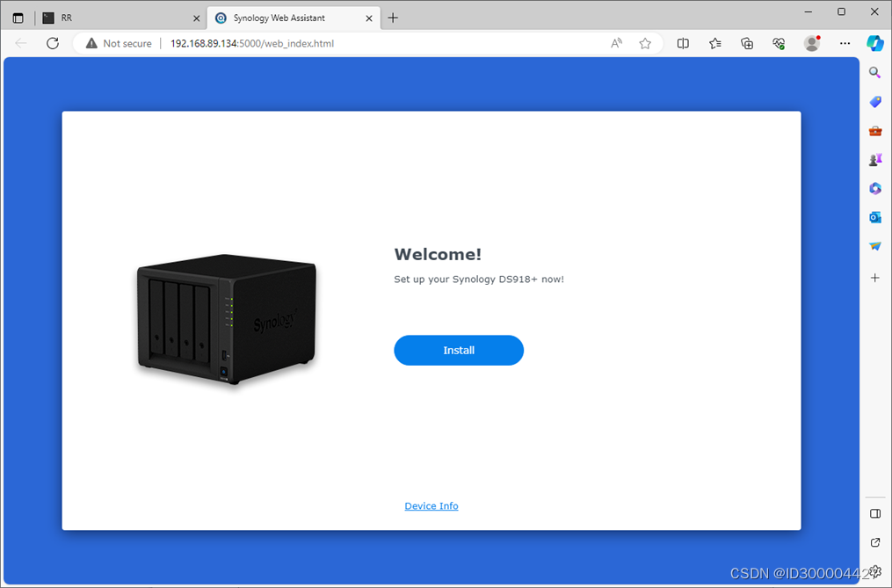Open the Collections icon
This screenshot has width=892, height=588.
[747, 43]
